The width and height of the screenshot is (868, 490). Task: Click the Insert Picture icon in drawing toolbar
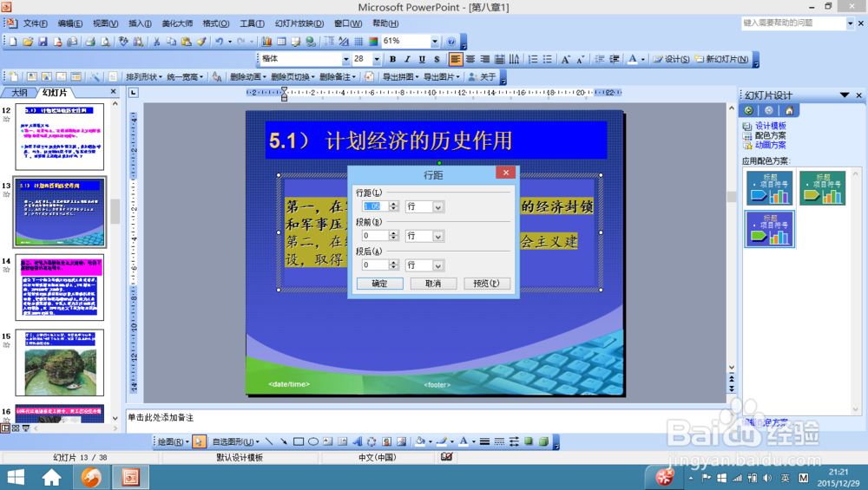coord(401,441)
